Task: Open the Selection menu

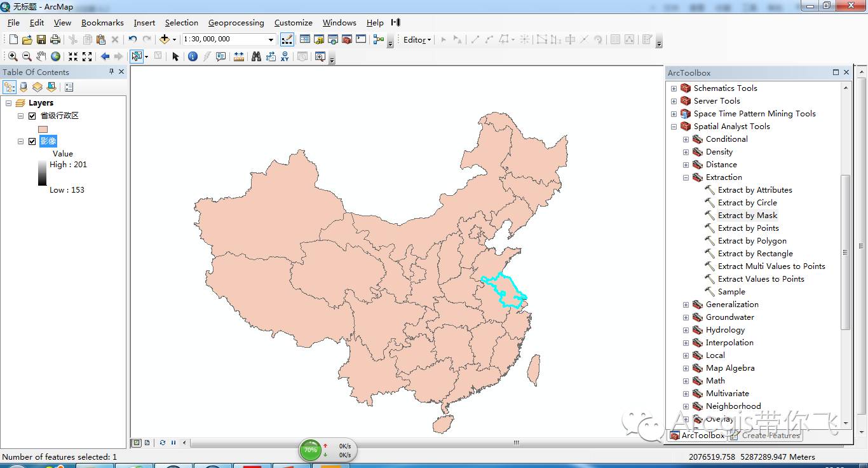Action: [x=182, y=23]
